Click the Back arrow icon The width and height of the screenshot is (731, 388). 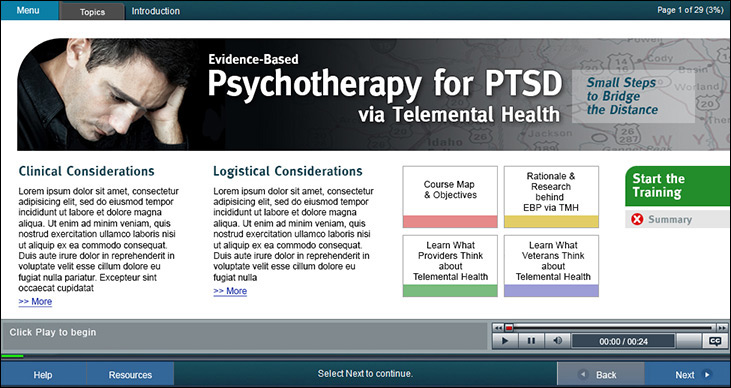[583, 374]
